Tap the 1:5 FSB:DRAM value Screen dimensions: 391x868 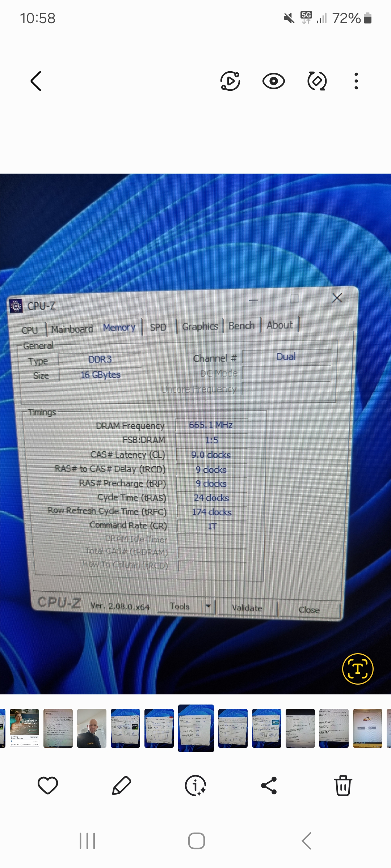tap(212, 440)
